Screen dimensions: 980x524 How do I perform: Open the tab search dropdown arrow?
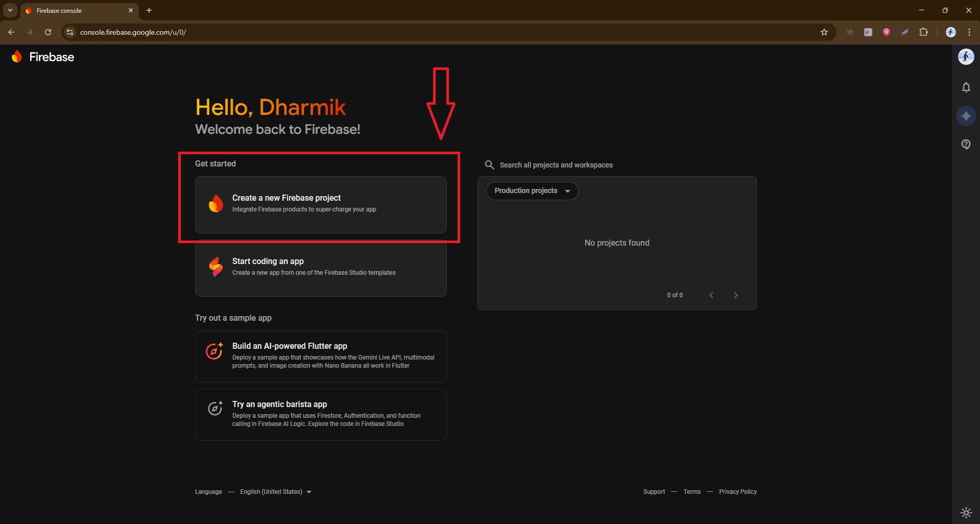pyautogui.click(x=10, y=10)
